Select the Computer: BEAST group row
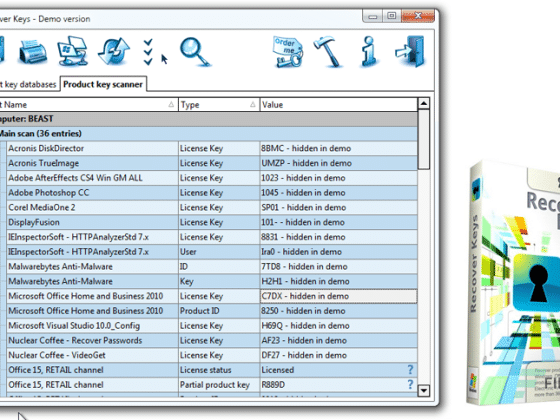The width and height of the screenshot is (560, 420). pyautogui.click(x=208, y=119)
